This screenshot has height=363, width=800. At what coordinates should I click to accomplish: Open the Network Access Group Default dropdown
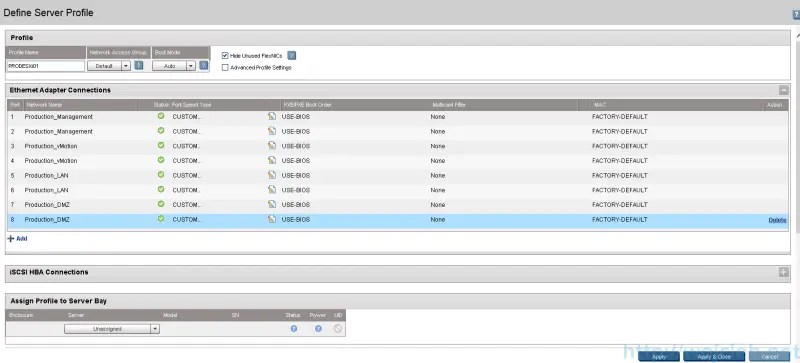[x=109, y=66]
